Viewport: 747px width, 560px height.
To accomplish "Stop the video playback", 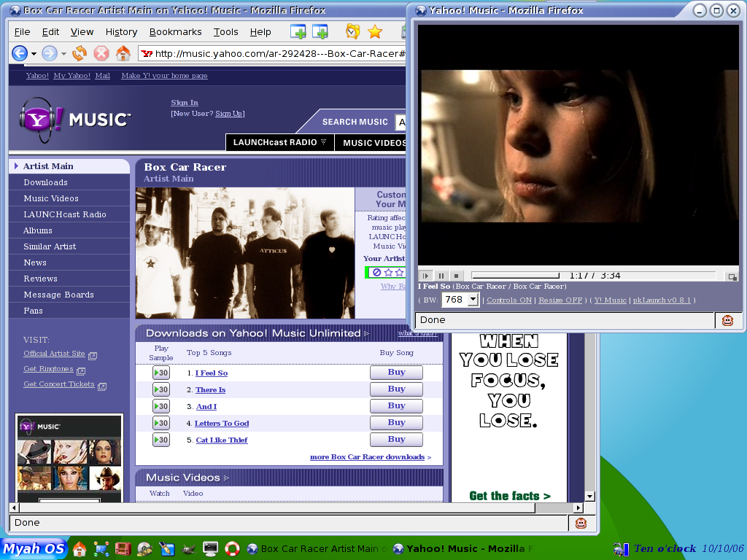I will tap(457, 276).
